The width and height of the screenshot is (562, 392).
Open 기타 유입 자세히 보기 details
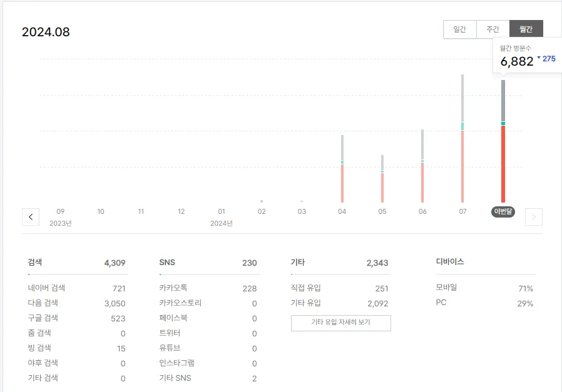point(340,323)
